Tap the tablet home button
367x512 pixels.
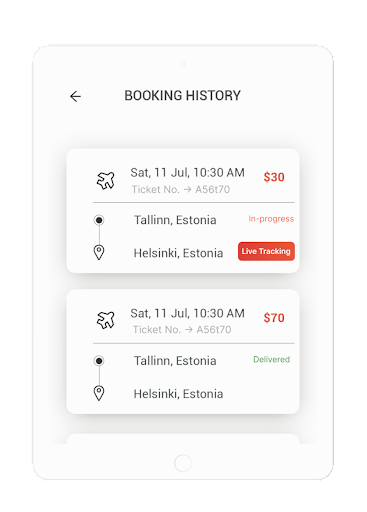pyautogui.click(x=183, y=463)
